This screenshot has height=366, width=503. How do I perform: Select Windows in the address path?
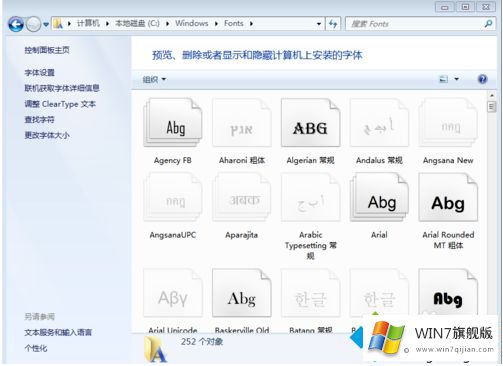click(192, 23)
